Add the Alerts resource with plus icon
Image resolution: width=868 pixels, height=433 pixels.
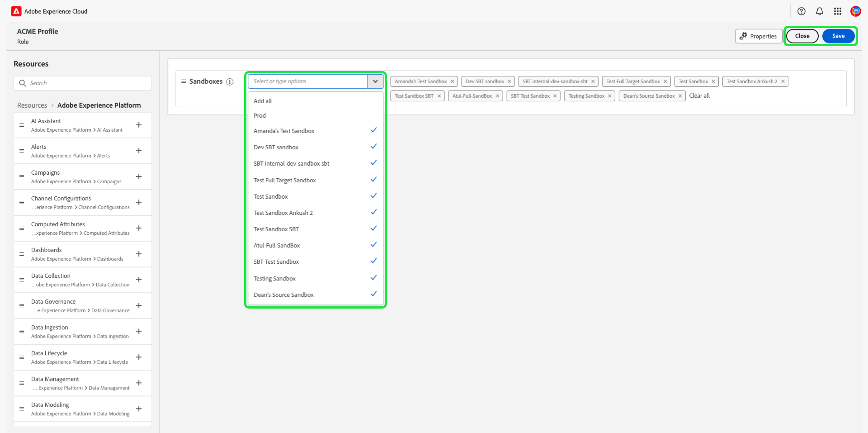pos(139,151)
